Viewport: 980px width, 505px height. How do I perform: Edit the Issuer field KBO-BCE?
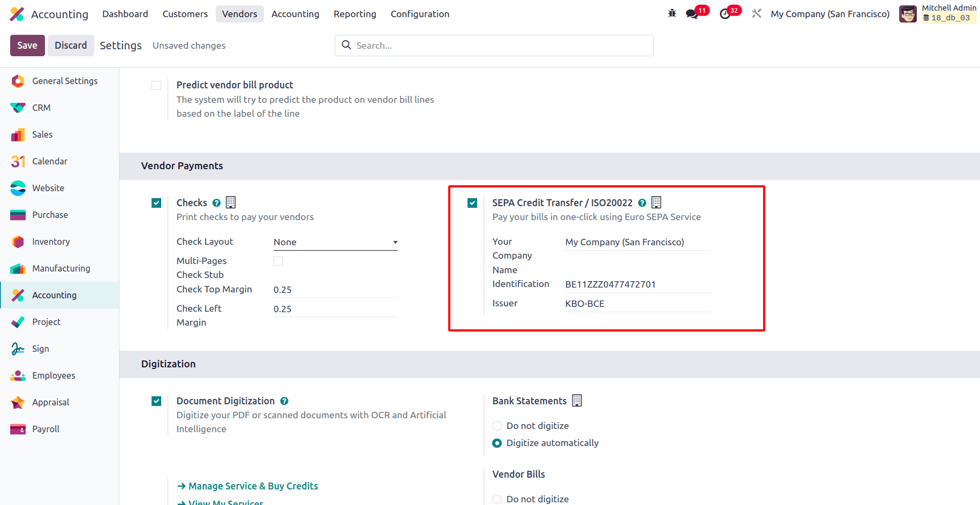pos(638,304)
